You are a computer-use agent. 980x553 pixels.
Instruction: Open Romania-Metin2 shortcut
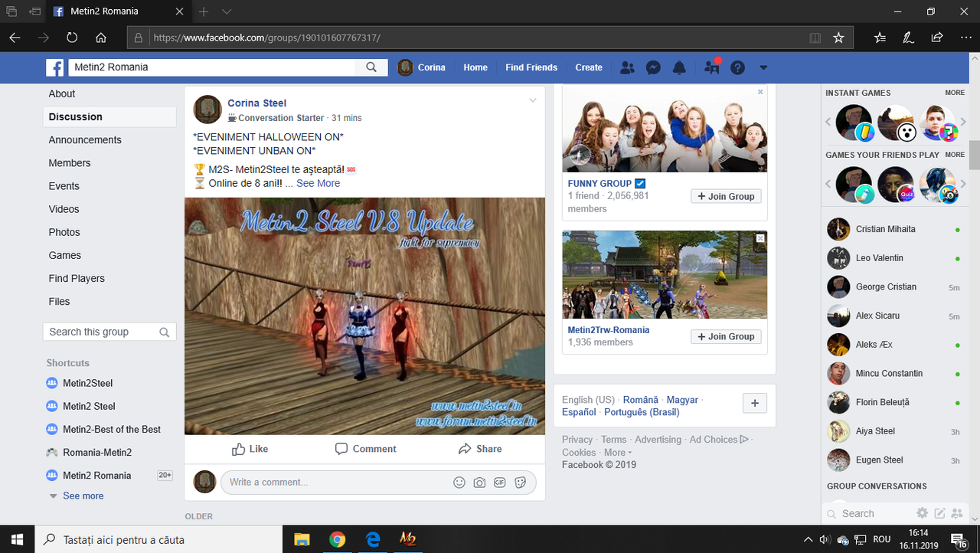coord(97,452)
